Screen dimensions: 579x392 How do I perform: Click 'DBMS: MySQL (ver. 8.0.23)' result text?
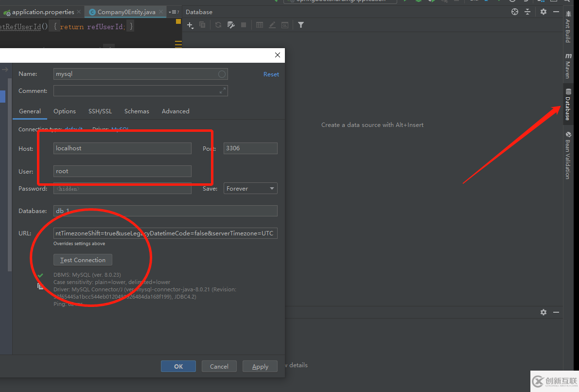(87, 275)
